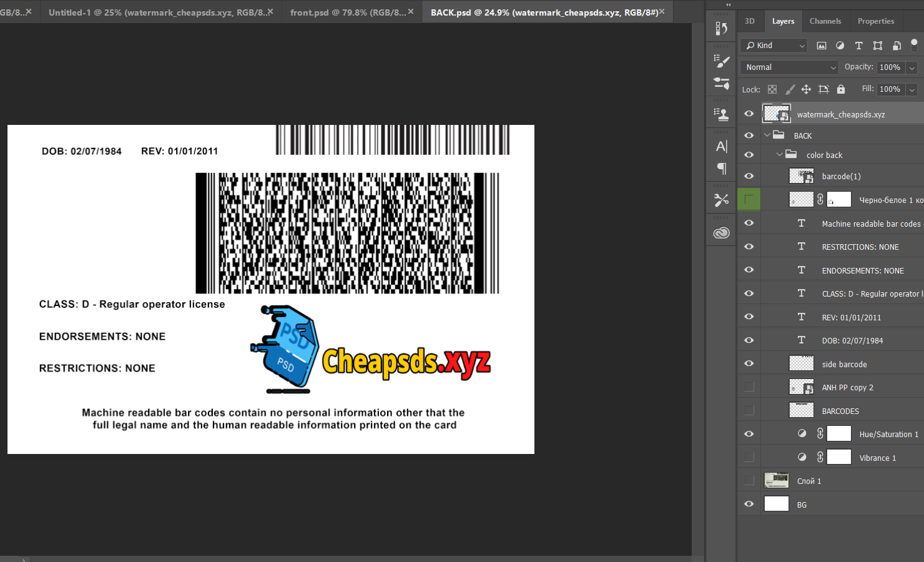Open the Clone Source panel icon
924x562 pixels.
click(x=721, y=114)
